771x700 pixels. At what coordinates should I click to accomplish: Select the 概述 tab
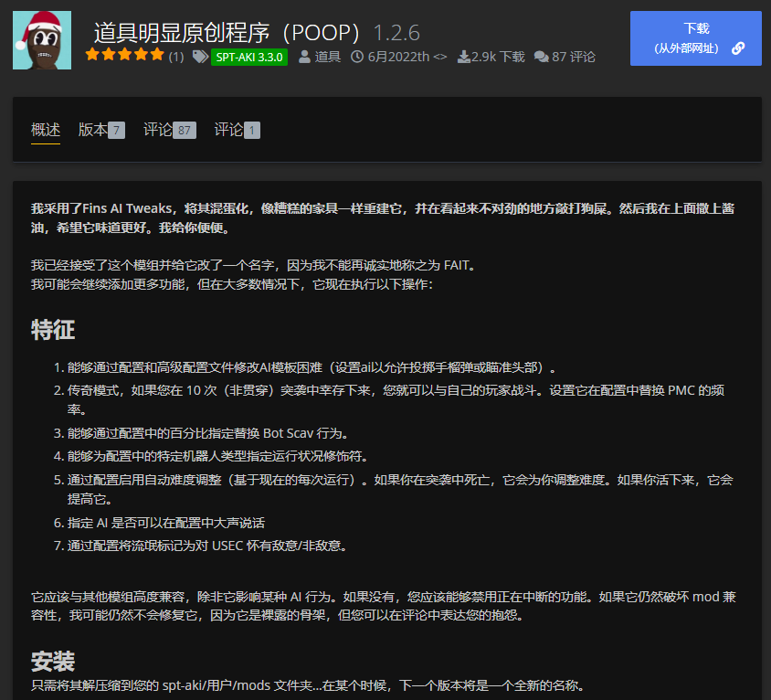pyautogui.click(x=45, y=130)
